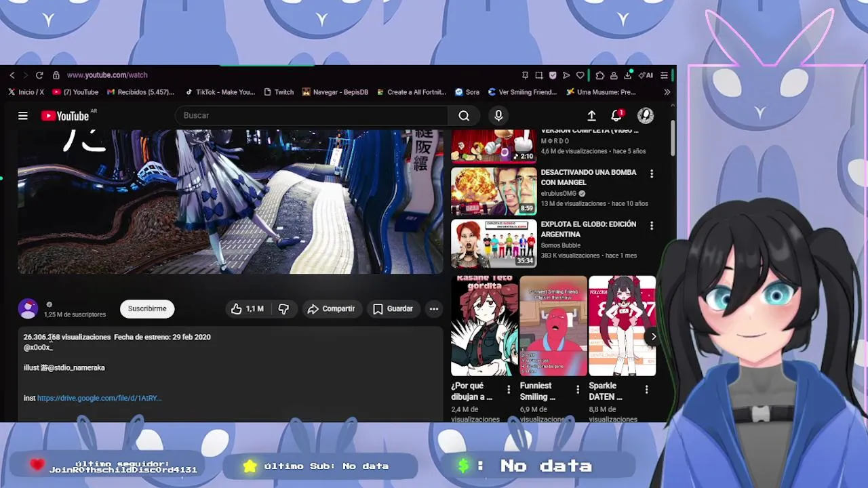Open the shield ad-blocker icon
The image size is (868, 488).
553,75
